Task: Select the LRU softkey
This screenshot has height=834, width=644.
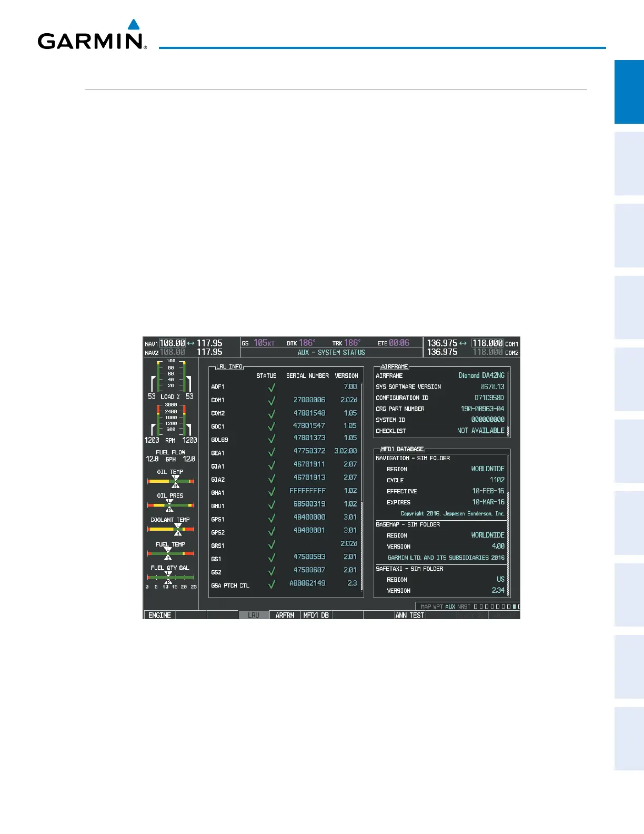Action: click(x=254, y=615)
